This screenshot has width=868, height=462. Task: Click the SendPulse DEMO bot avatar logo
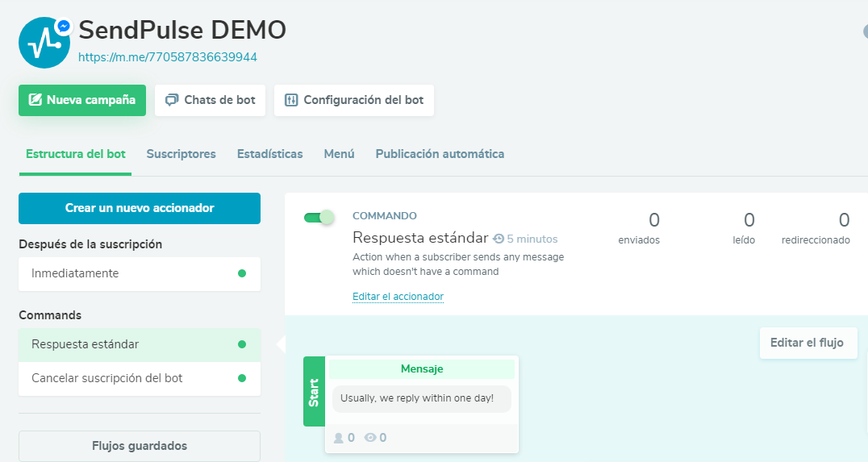click(x=44, y=43)
